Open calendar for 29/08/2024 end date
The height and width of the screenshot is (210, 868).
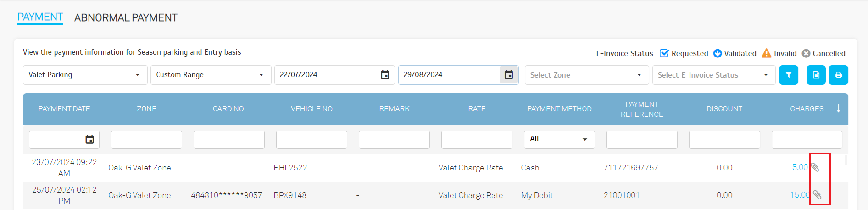[x=509, y=75]
